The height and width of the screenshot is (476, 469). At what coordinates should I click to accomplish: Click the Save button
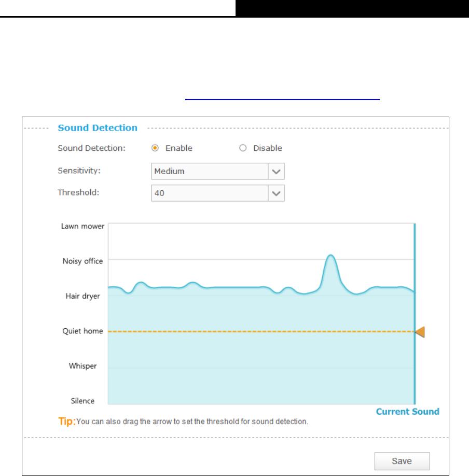pos(402,461)
